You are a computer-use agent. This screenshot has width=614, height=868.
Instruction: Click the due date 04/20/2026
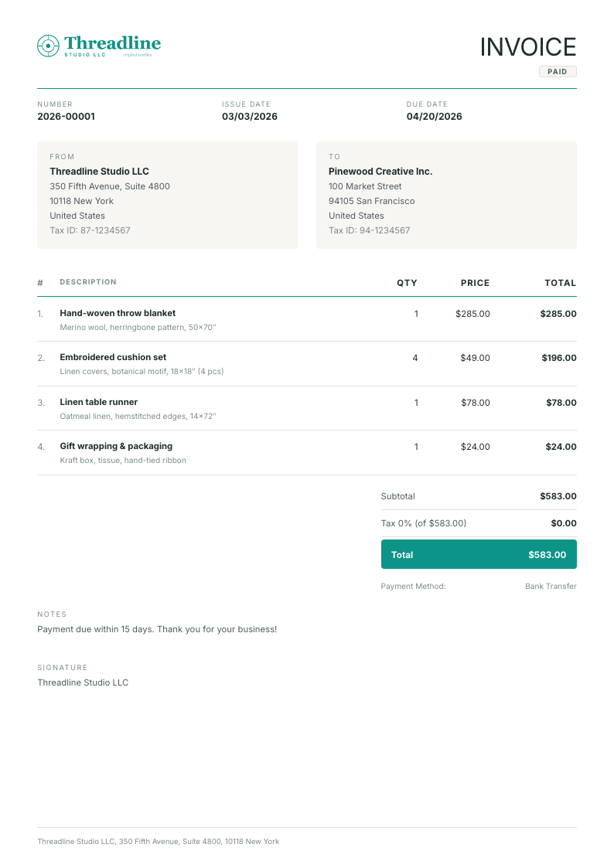434,116
